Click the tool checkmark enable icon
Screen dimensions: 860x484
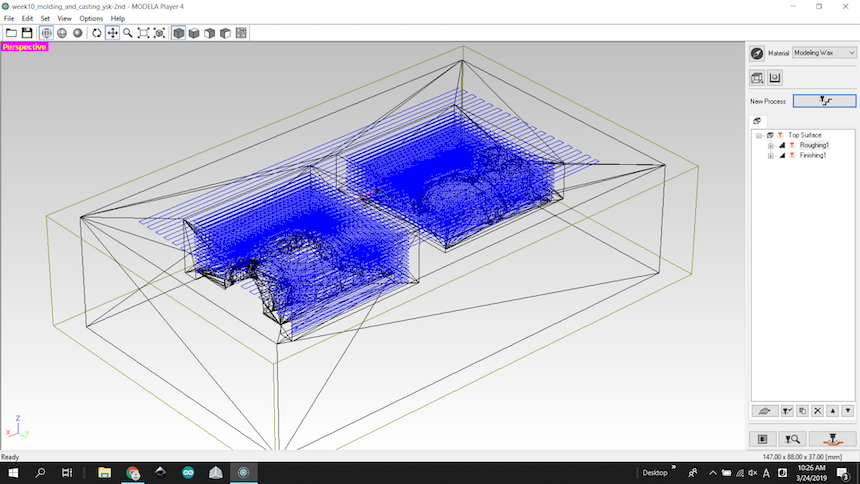click(x=787, y=410)
